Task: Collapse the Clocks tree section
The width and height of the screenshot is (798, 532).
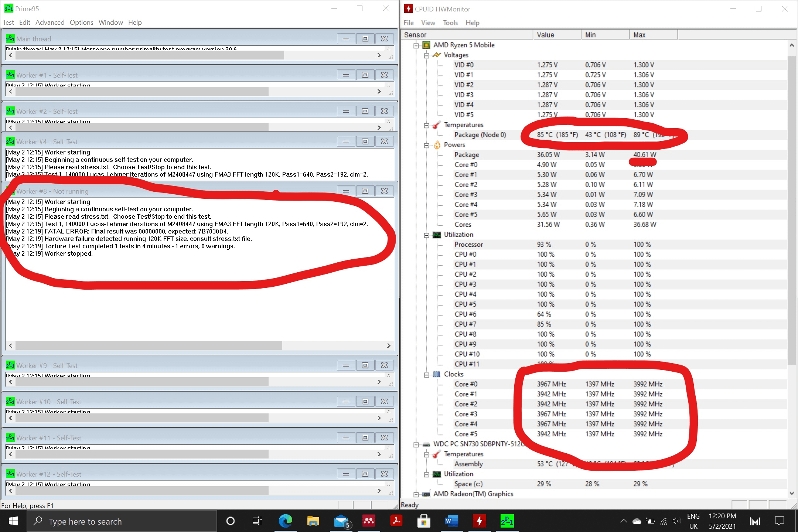Action: point(426,375)
